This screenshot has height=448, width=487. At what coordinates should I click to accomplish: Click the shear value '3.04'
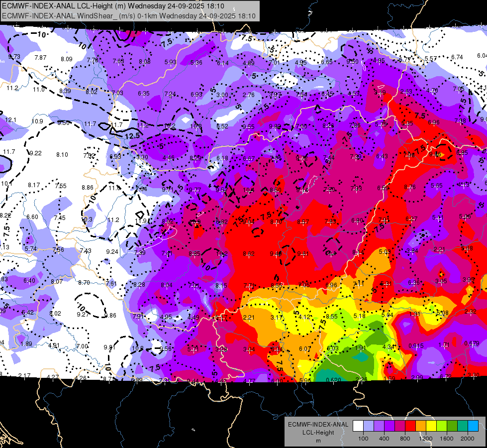point(249,349)
